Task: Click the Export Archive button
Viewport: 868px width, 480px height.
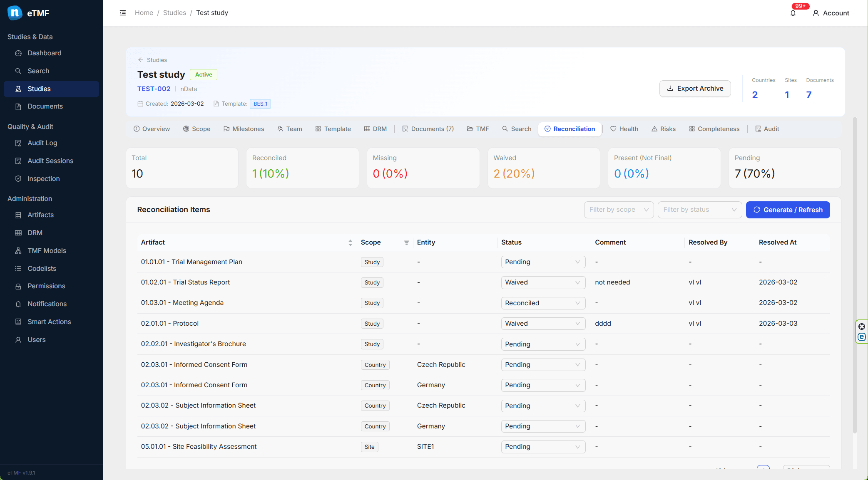Action: click(695, 89)
